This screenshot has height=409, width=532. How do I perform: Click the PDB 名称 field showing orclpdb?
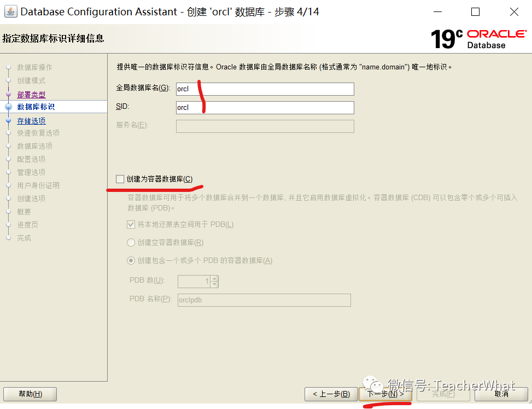[x=264, y=300]
